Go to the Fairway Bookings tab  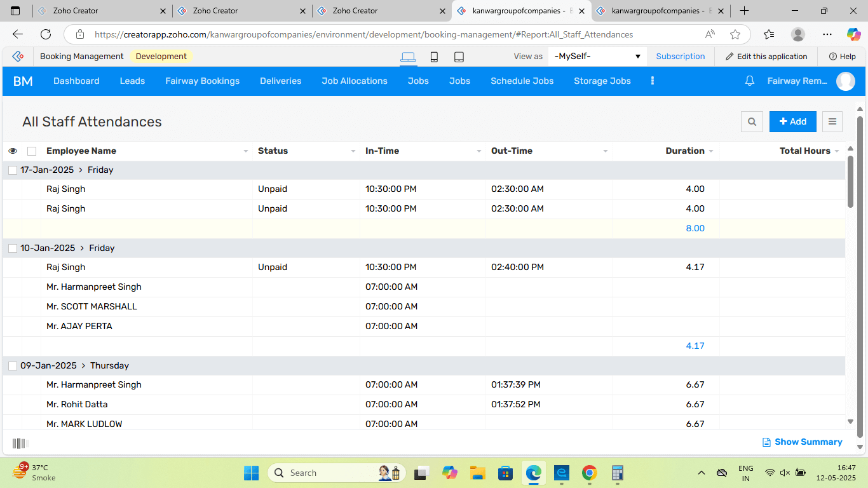coord(202,81)
